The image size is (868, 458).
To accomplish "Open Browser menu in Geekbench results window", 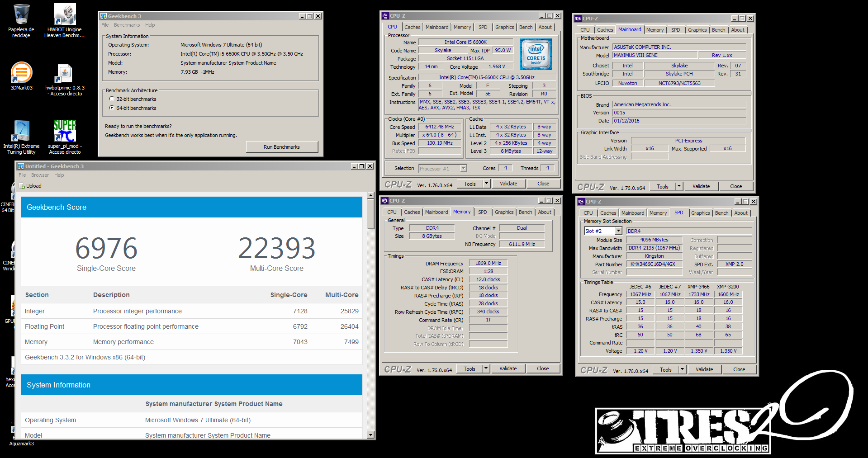I will pos(40,175).
